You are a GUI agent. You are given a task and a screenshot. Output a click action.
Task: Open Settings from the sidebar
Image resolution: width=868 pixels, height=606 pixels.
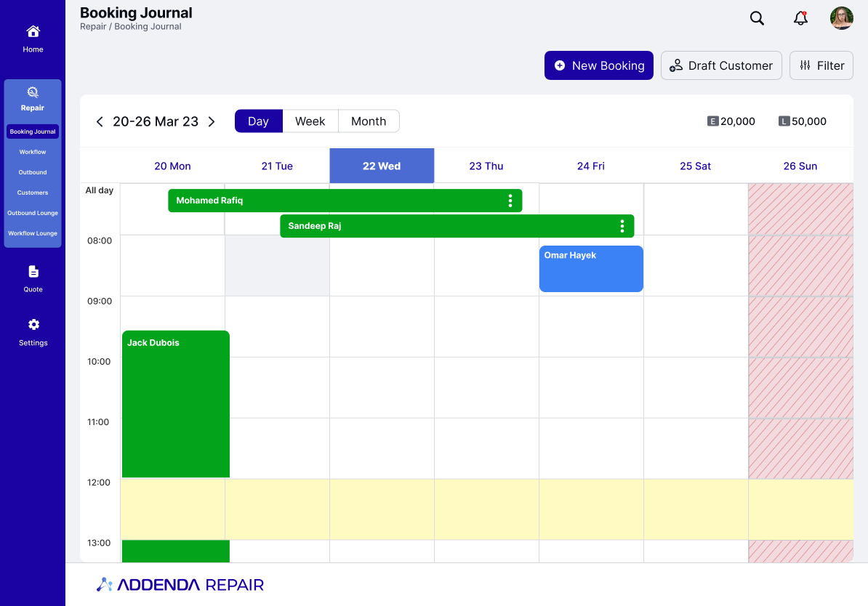tap(33, 331)
